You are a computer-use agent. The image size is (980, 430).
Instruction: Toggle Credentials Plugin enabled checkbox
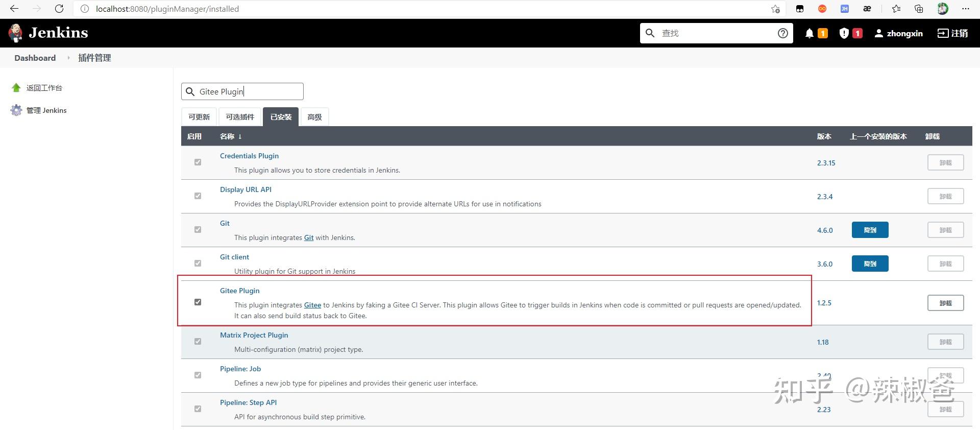point(198,162)
